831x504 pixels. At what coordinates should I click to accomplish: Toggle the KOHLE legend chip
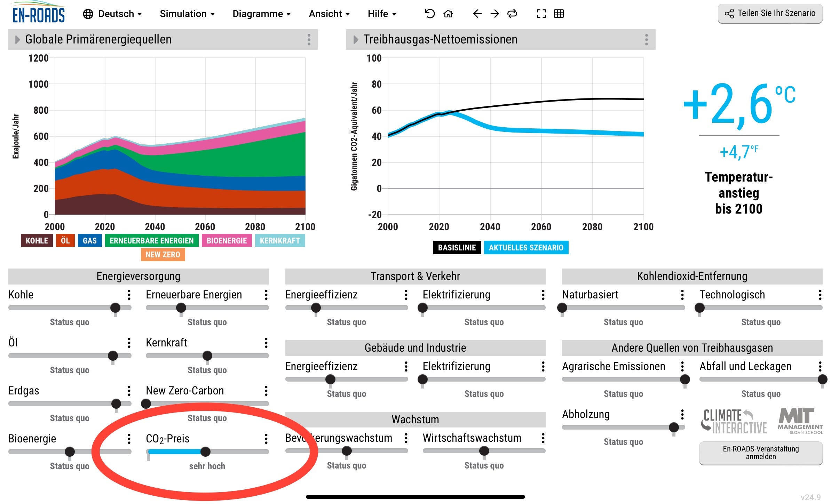click(37, 241)
